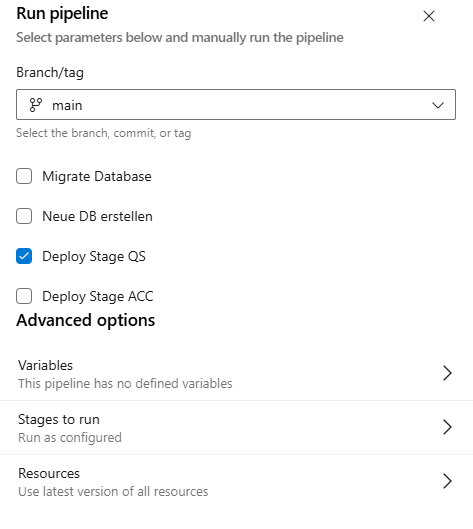The width and height of the screenshot is (473, 529).
Task: Click the Deploy Stage QS label
Action: (94, 256)
